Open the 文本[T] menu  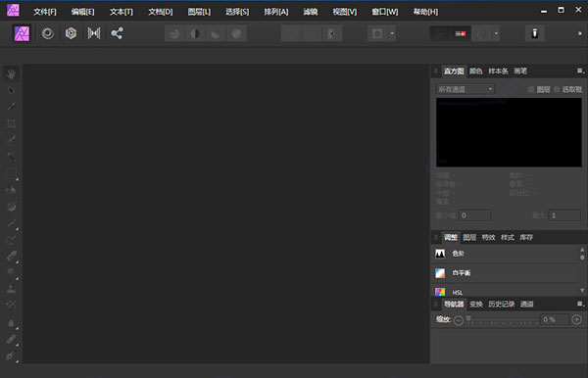click(122, 12)
